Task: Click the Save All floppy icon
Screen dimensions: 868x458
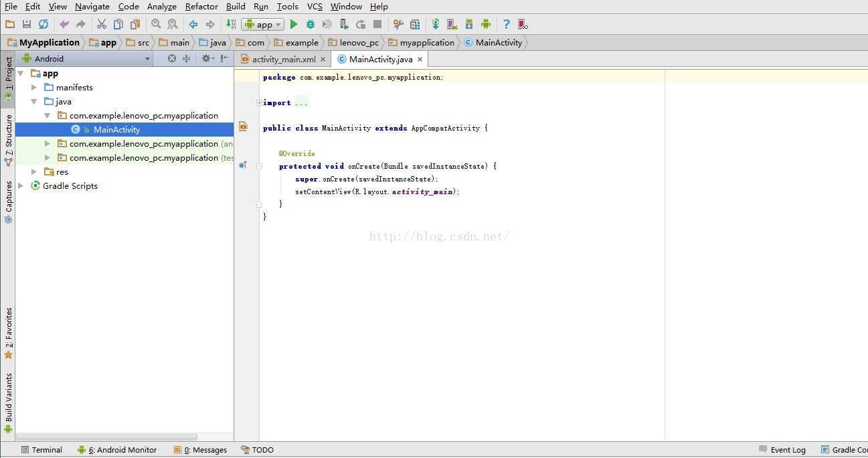Action: pyautogui.click(x=27, y=25)
